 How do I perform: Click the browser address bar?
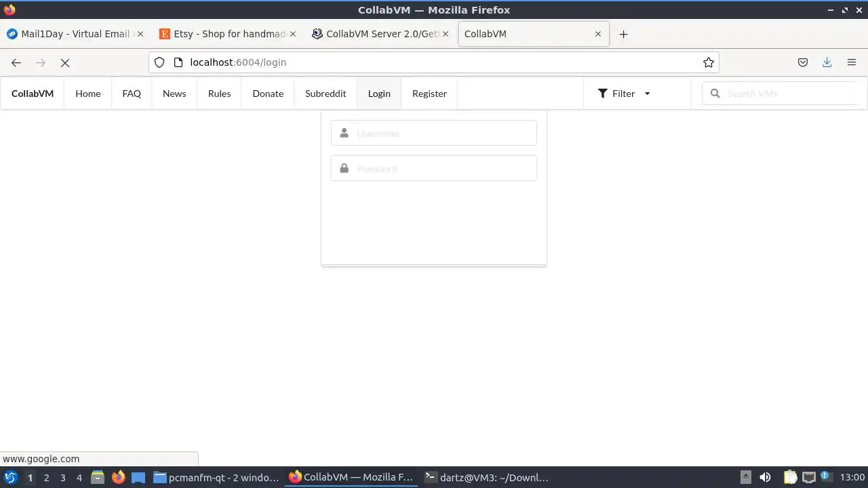[x=434, y=62]
